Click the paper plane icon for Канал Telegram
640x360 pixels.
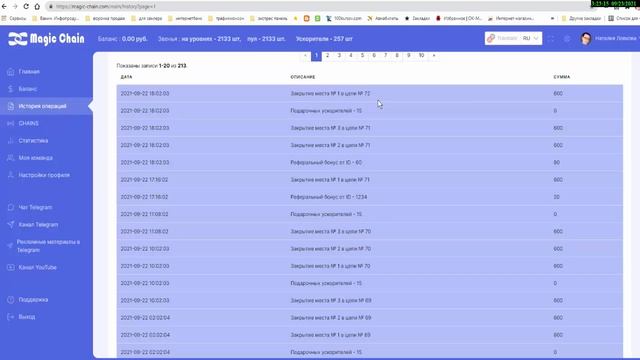(11, 224)
